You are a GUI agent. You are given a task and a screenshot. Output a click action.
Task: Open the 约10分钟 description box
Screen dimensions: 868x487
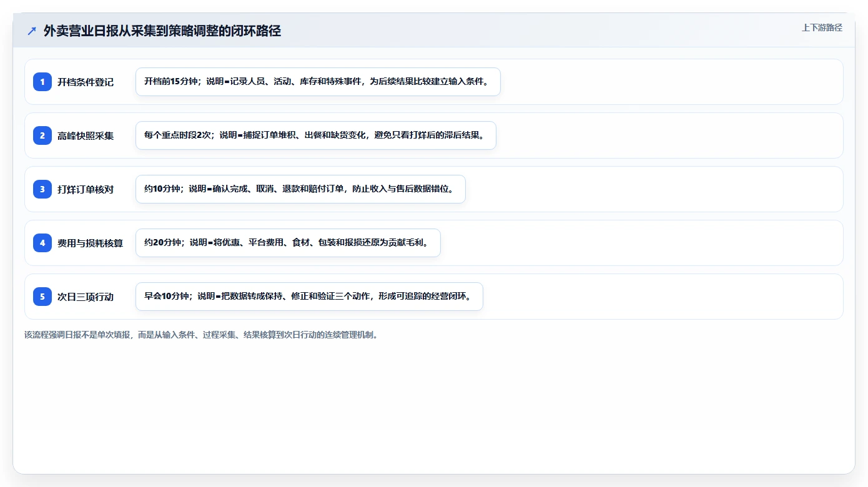[x=300, y=189]
